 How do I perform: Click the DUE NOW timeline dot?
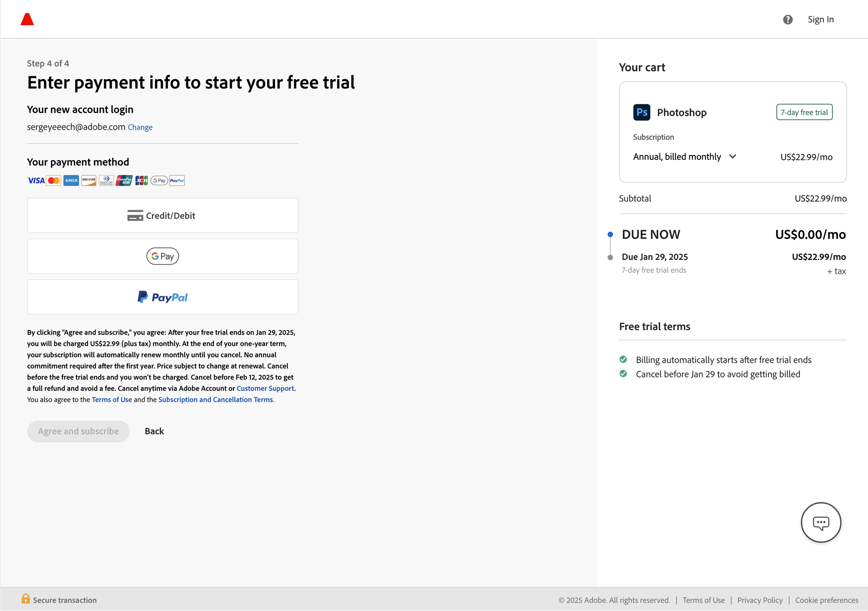tap(610, 234)
